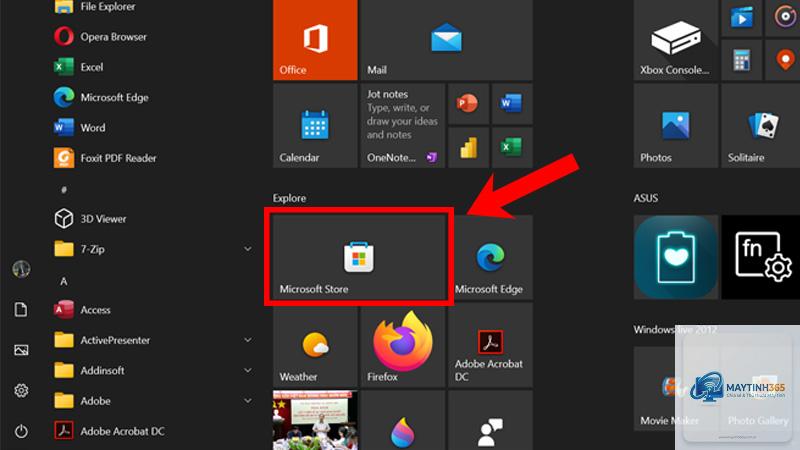Open the Adobe Acrobat DC tile
800x450 pixels.
[x=490, y=344]
